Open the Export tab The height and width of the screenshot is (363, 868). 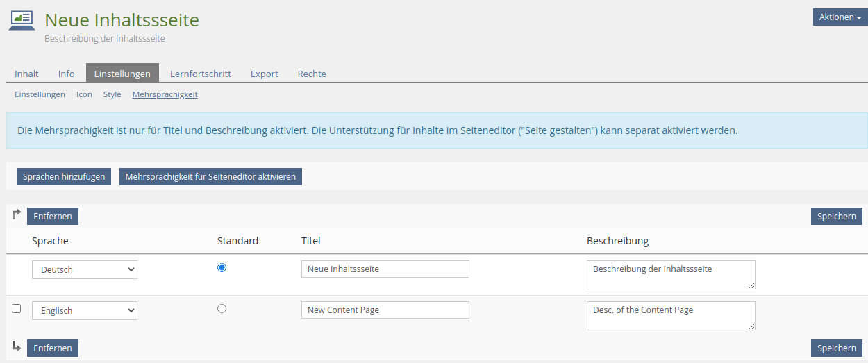tap(264, 74)
